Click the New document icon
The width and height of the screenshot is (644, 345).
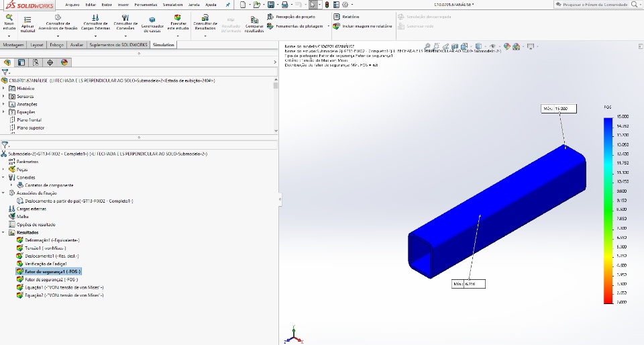click(x=243, y=5)
